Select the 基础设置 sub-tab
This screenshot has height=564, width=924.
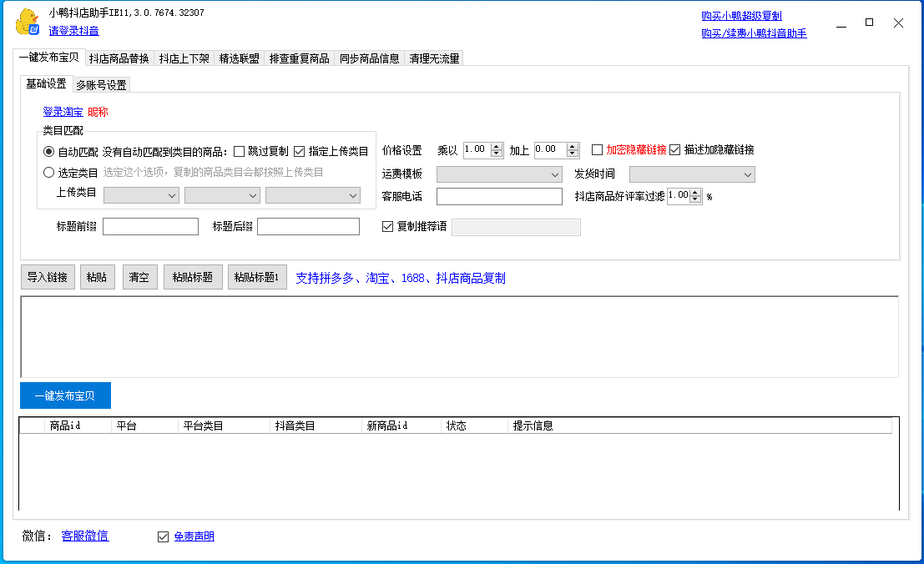tap(46, 83)
